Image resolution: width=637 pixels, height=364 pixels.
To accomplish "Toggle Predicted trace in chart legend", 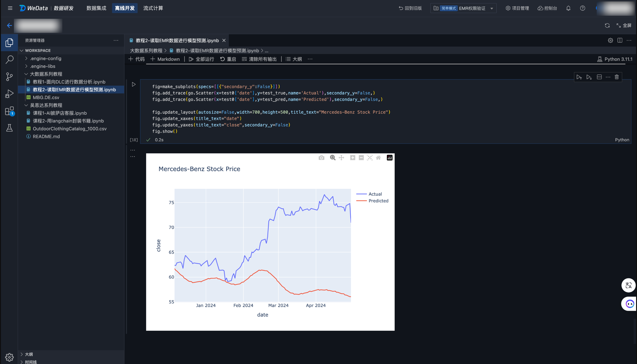I will [x=378, y=201].
